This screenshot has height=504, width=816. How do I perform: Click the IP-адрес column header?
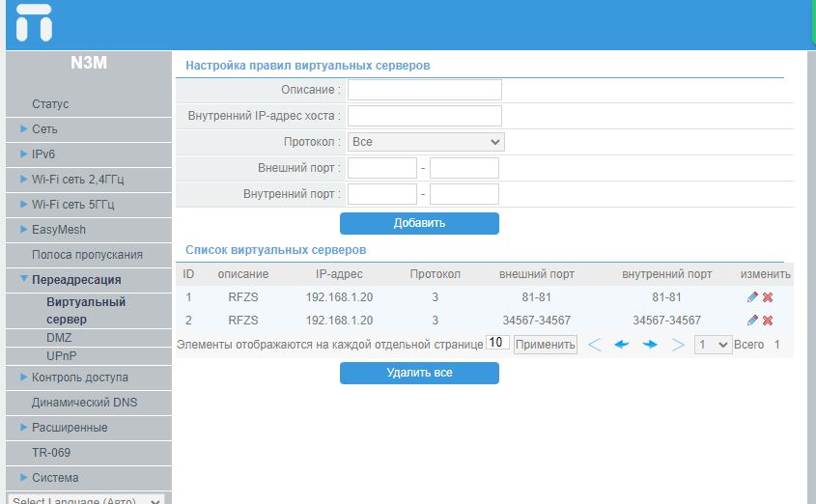[x=339, y=274]
